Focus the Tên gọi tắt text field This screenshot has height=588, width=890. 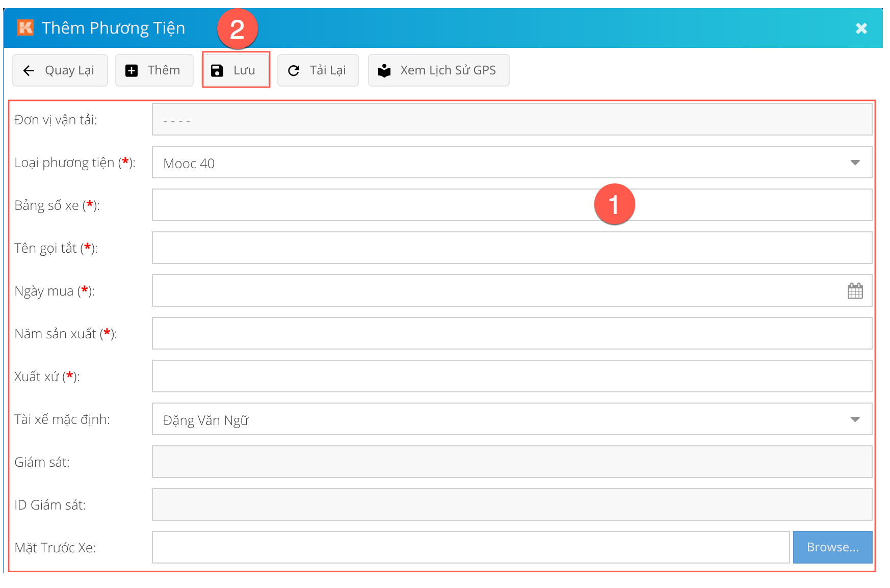(x=511, y=248)
